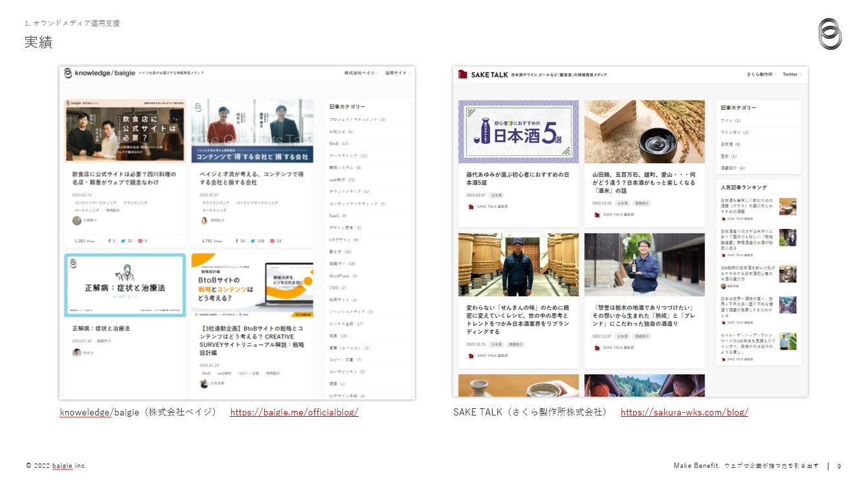
Task: Open rice and sake cup thumbnail
Action: click(645, 131)
